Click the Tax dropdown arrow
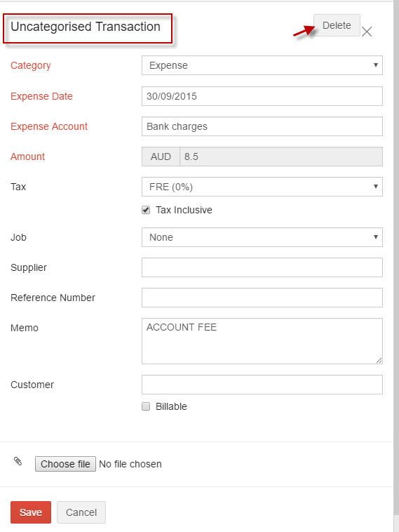This screenshot has width=399, height=532. pyautogui.click(x=376, y=187)
